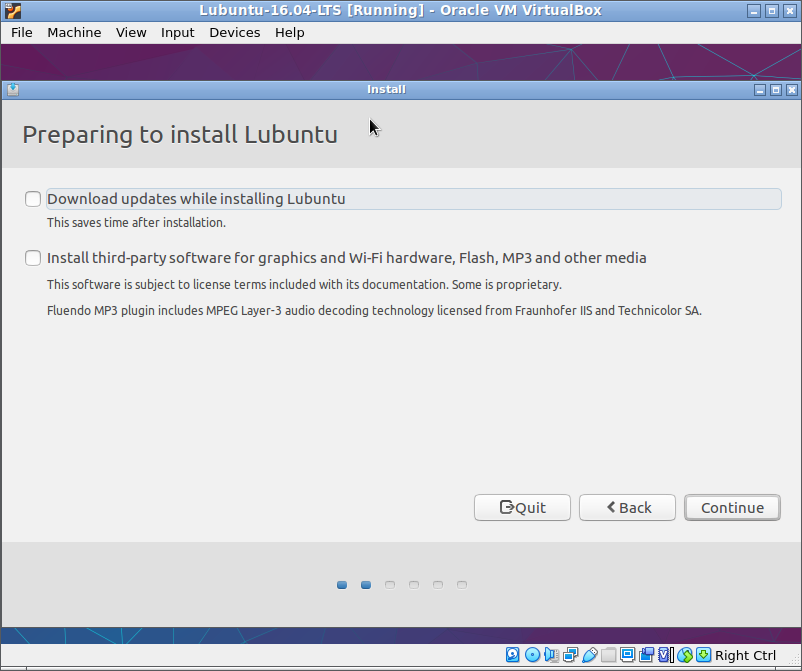This screenshot has height=671, width=802.
Task: Click the Quit button
Action: click(522, 507)
